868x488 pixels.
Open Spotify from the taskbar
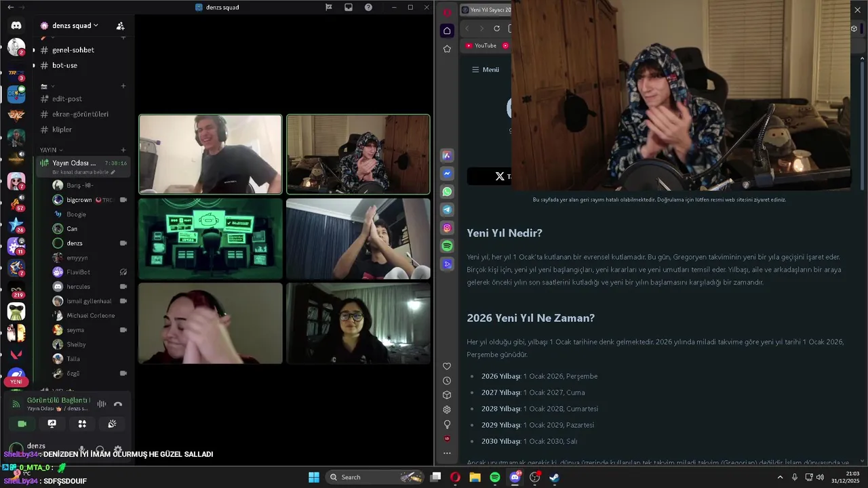point(495,477)
